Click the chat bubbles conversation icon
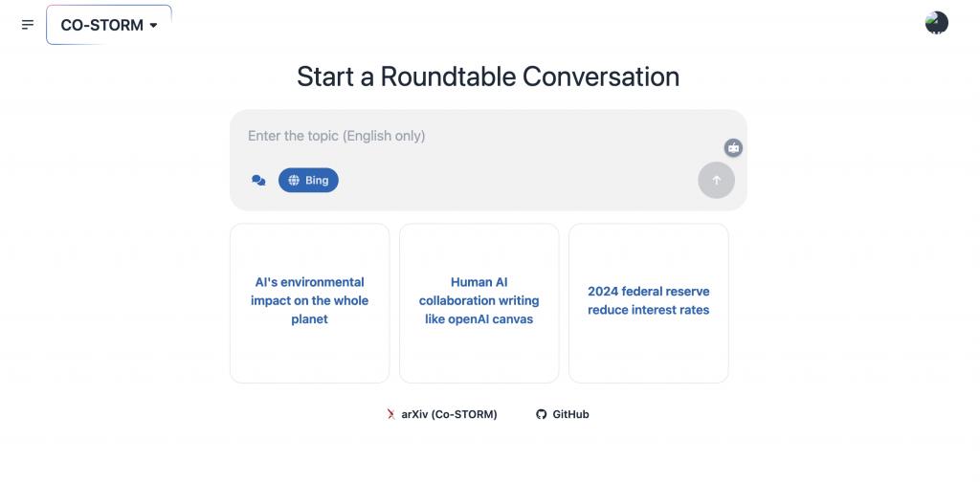Viewport: 980px width, 482px height. [258, 180]
